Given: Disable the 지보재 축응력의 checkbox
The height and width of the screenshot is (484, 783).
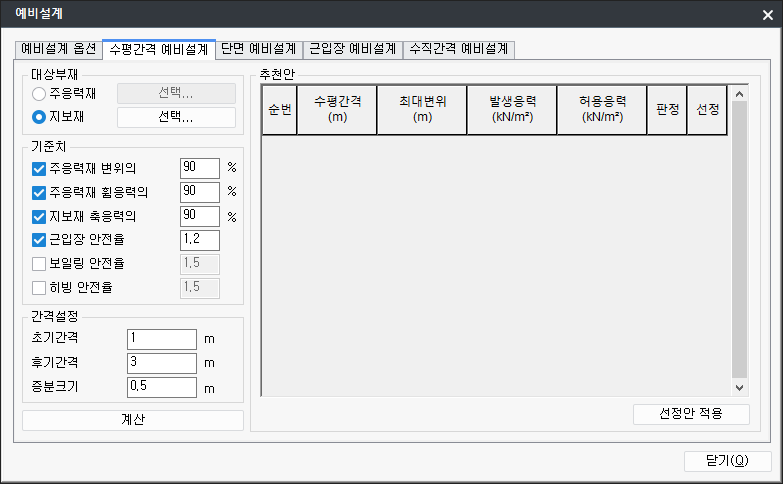Looking at the screenshot, I should pos(40,216).
